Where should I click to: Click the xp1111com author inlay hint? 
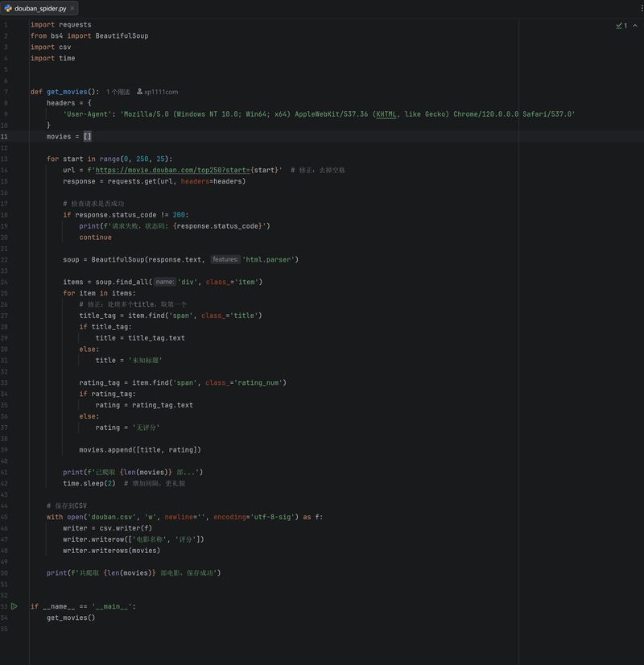(x=161, y=92)
